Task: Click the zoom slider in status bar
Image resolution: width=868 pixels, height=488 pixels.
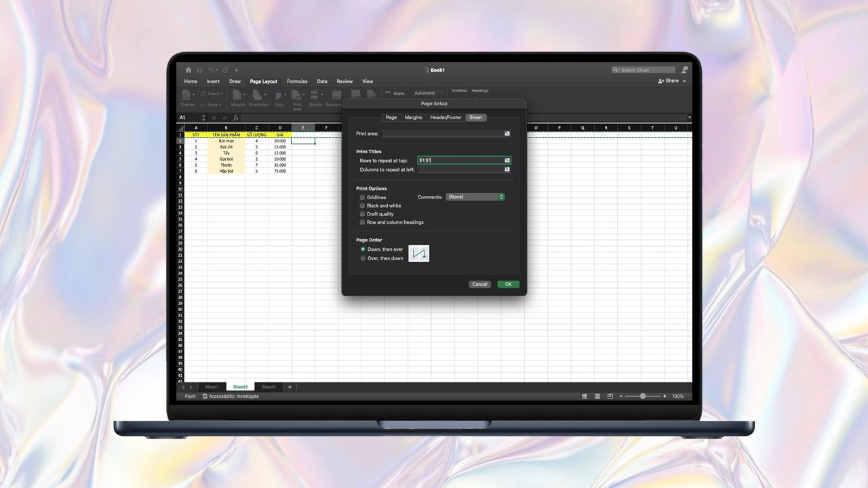Action: pyautogui.click(x=642, y=396)
